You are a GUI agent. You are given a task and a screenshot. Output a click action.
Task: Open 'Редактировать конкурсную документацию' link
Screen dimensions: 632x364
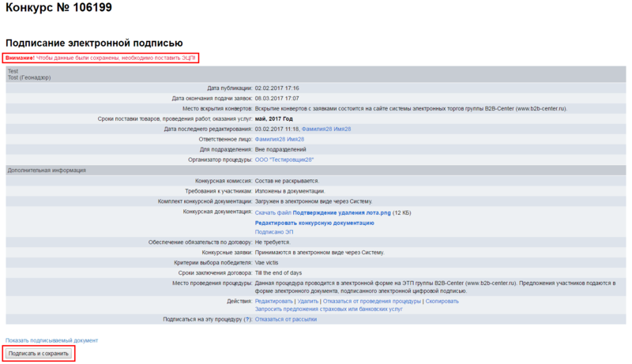[x=314, y=223]
